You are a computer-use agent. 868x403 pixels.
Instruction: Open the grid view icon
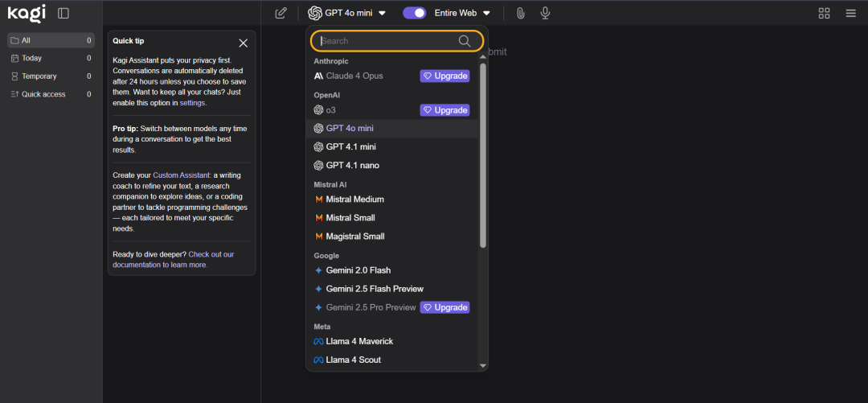[x=824, y=13]
